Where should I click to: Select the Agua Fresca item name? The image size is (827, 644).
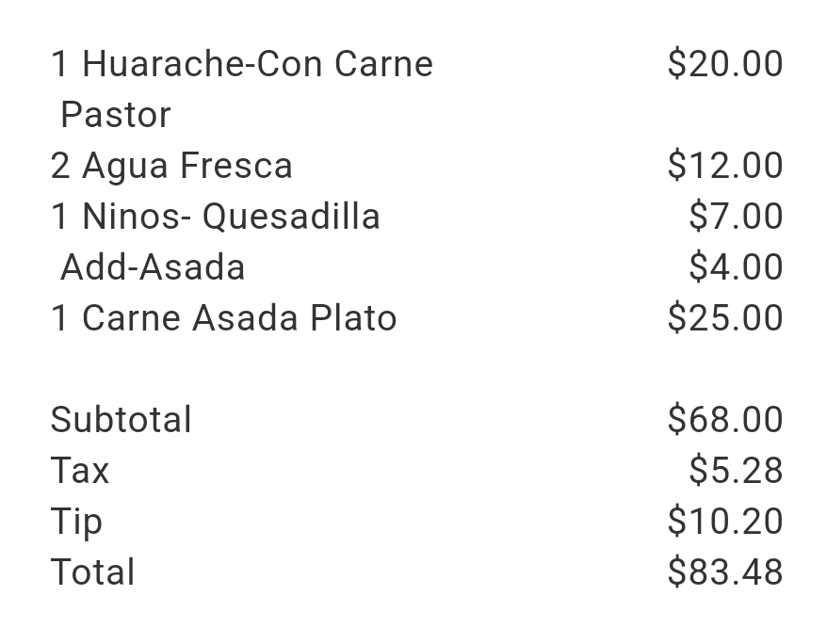[187, 166]
